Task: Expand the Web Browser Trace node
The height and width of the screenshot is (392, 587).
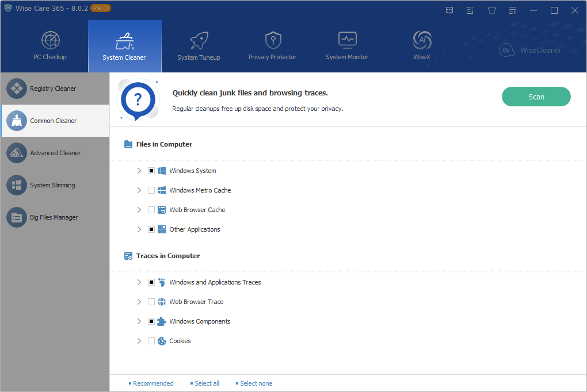Action: coord(139,302)
